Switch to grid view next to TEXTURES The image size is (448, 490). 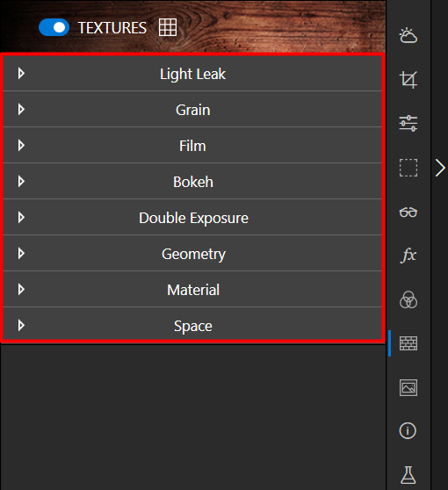168,27
